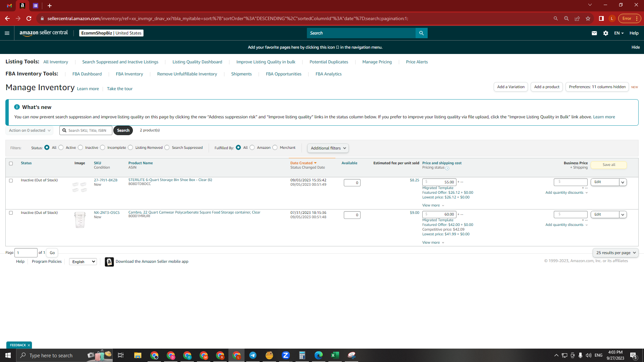Select Fulfilled By Merchant radio
The image size is (644, 362).
click(x=275, y=147)
